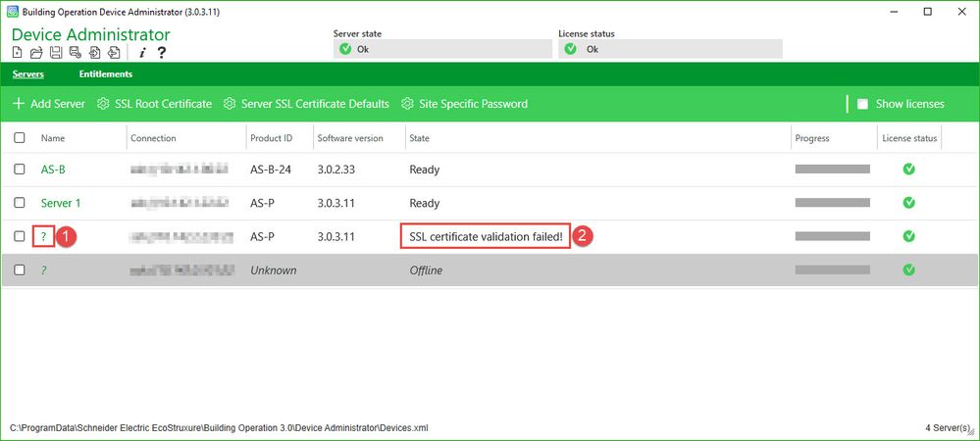Click the ? name in Offline row
980x441 pixels.
click(44, 270)
